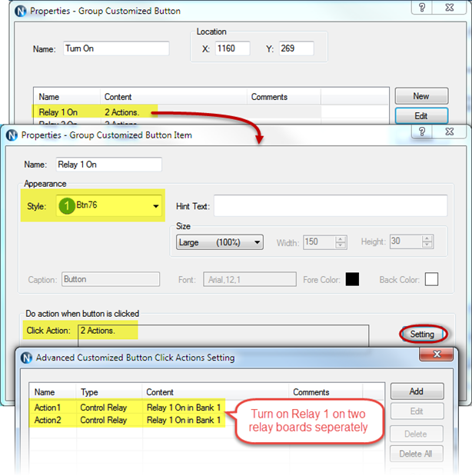Click the Height field showing 30

(406, 241)
